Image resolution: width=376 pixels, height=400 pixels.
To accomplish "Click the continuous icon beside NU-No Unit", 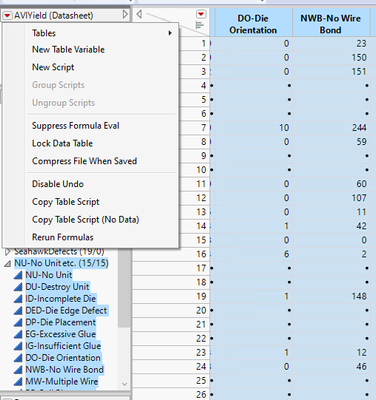I will [18, 275].
